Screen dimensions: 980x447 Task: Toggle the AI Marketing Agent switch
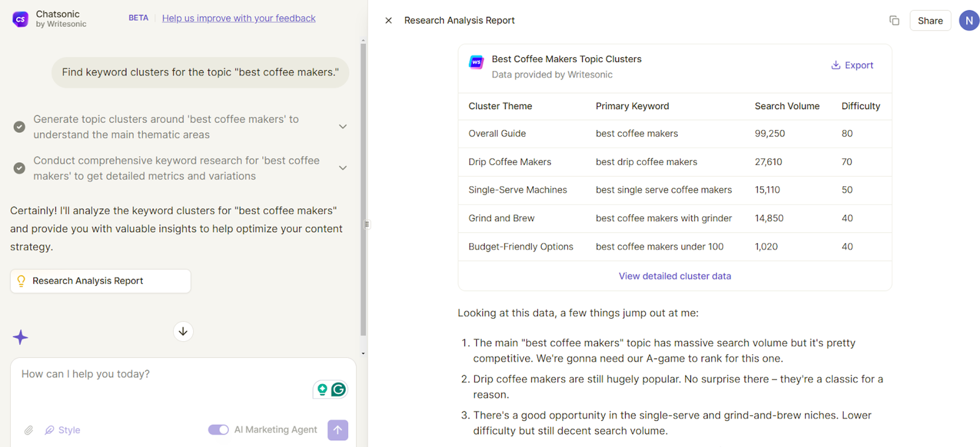218,430
